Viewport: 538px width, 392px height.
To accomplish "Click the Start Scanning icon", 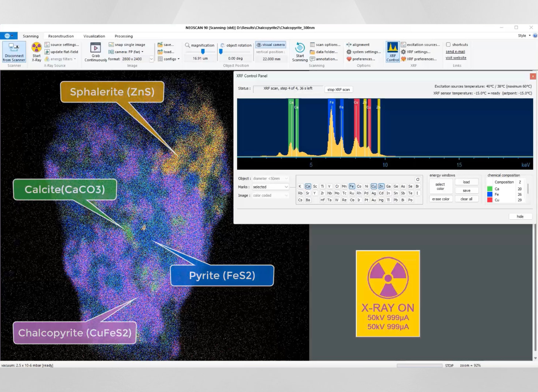I will [300, 48].
